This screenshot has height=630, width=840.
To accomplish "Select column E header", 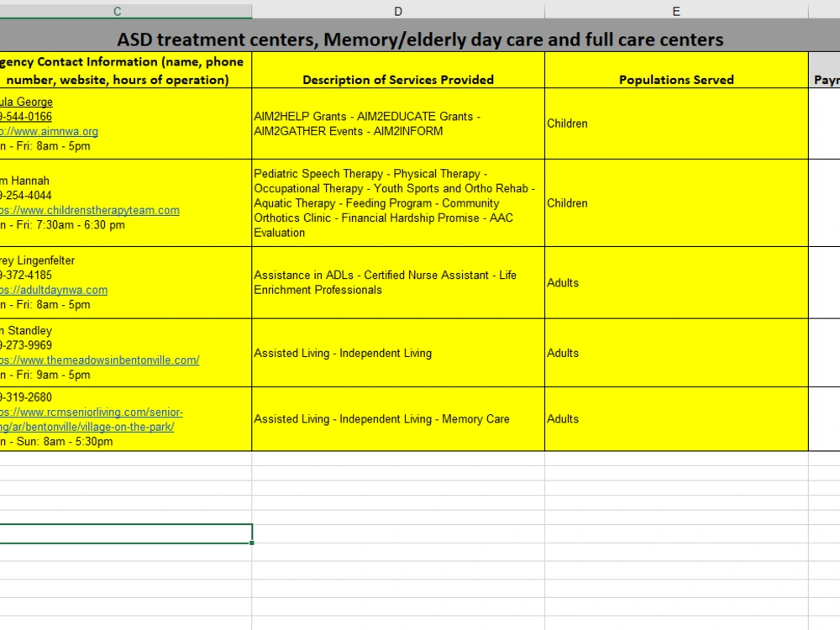I will 676,11.
